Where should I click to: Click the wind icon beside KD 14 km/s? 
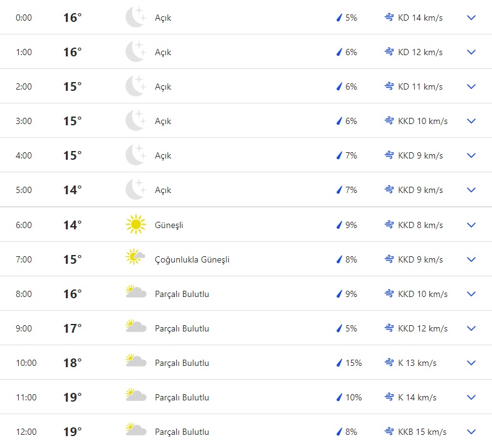pyautogui.click(x=389, y=18)
